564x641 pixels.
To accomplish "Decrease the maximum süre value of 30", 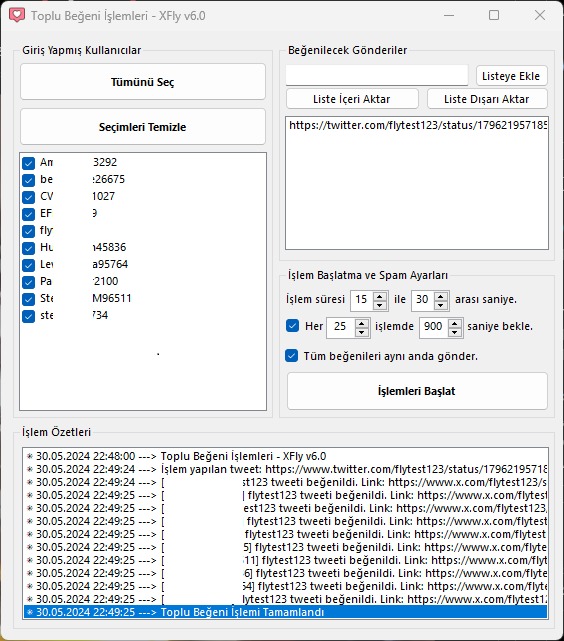I will (441, 305).
